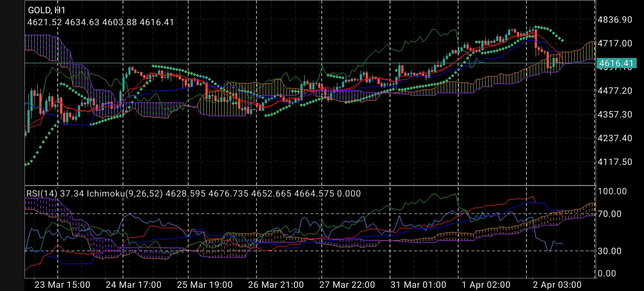Select the OHLC values line 4621.52 4634.63 4603.88 4616.41
644x291 pixels.
101,22
